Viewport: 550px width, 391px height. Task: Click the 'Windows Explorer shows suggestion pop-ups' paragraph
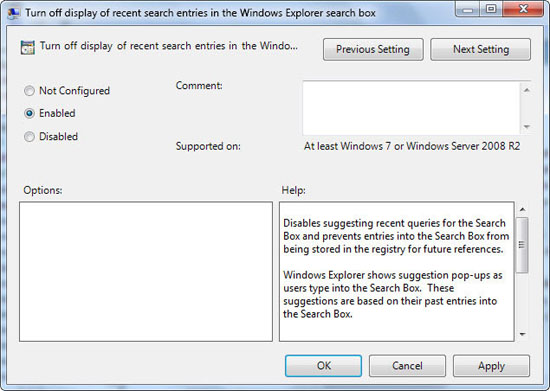point(393,294)
